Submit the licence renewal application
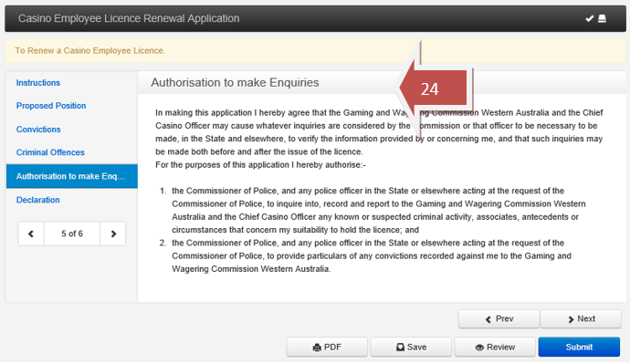The image size is (630, 364). click(579, 348)
